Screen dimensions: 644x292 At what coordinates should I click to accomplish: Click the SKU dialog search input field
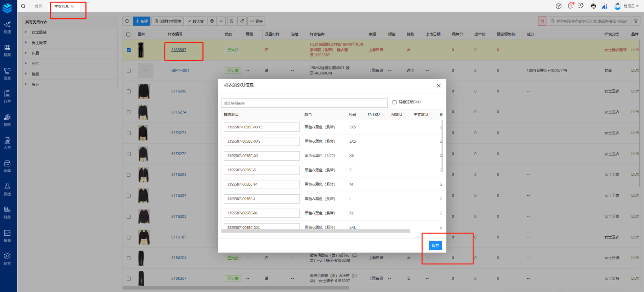[304, 103]
